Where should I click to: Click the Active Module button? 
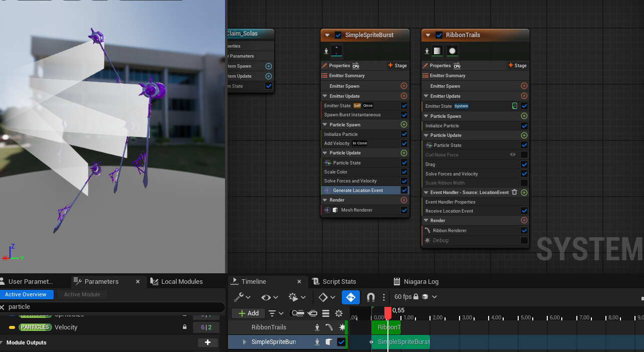coord(82,294)
